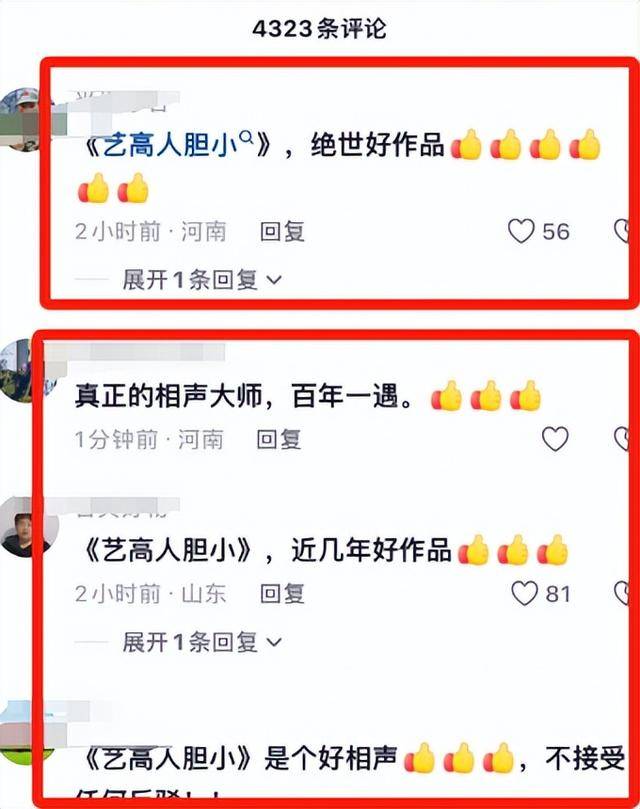The width and height of the screenshot is (640, 809).
Task: Open the search icon beside 艺高人胆小 link
Action: pyautogui.click(x=247, y=137)
